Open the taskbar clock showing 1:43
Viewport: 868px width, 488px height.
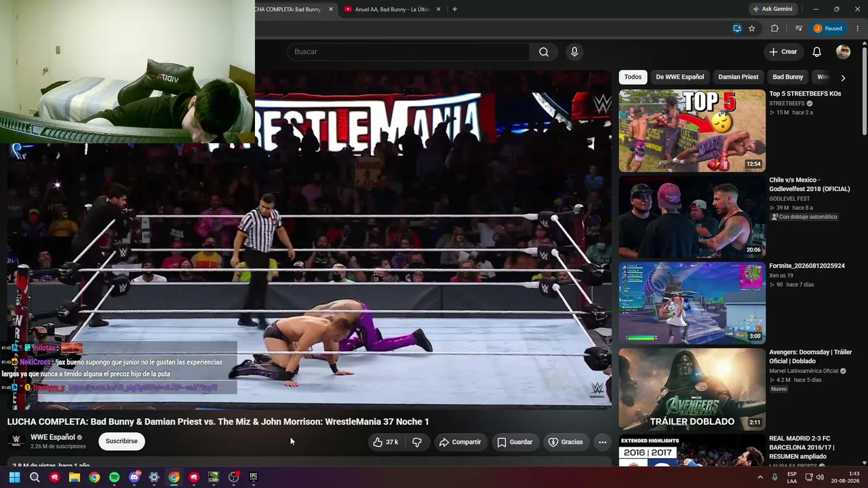(845, 477)
